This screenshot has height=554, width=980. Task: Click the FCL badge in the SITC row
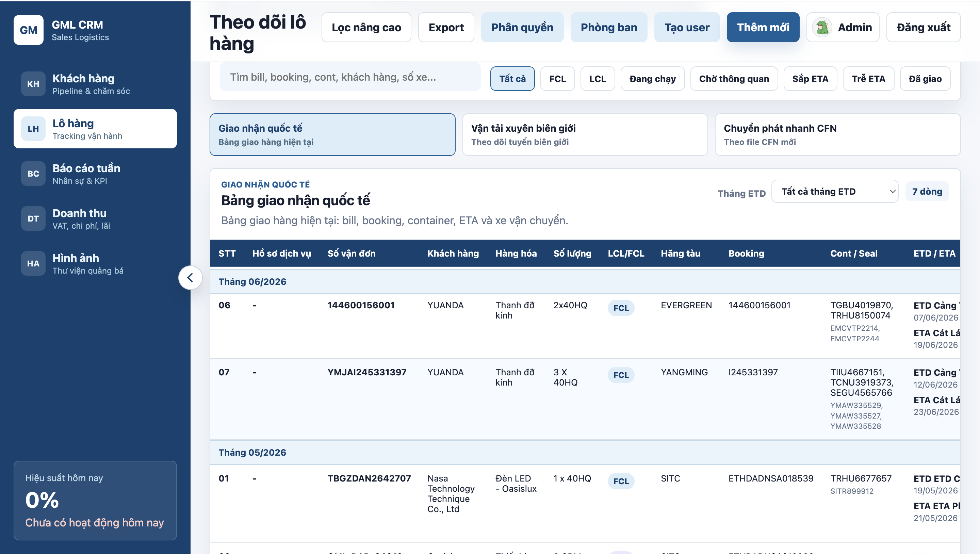[621, 481]
